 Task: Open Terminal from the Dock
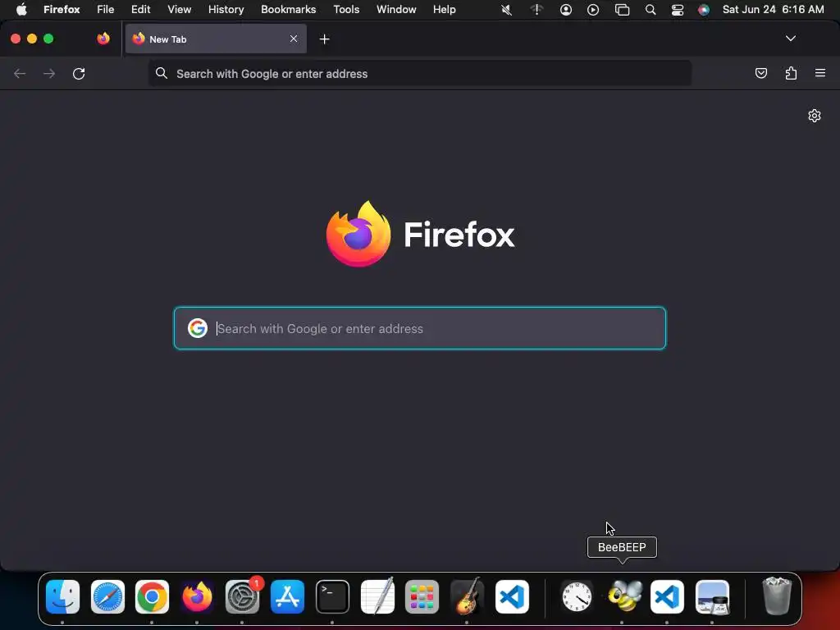point(333,597)
